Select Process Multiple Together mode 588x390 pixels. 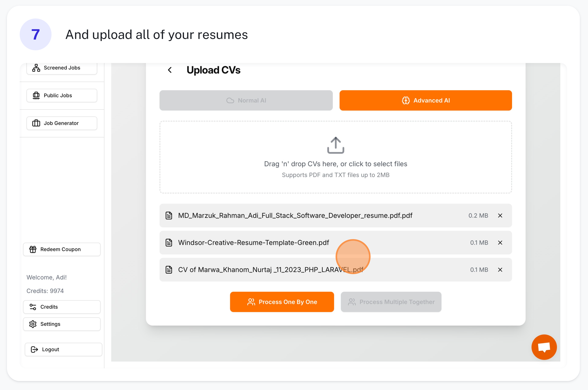click(390, 302)
